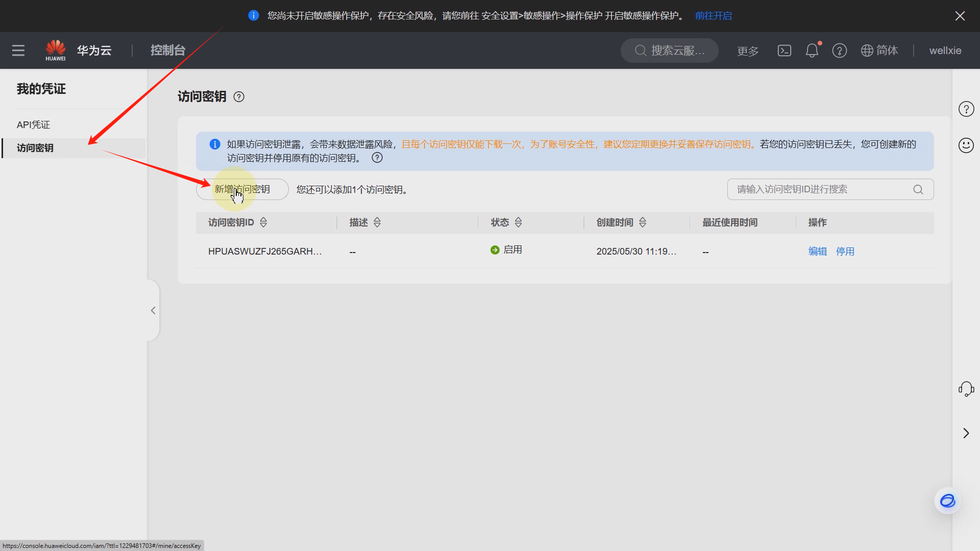The image size is (980, 551).
Task: Expand the right side panel chevron
Action: [x=966, y=433]
